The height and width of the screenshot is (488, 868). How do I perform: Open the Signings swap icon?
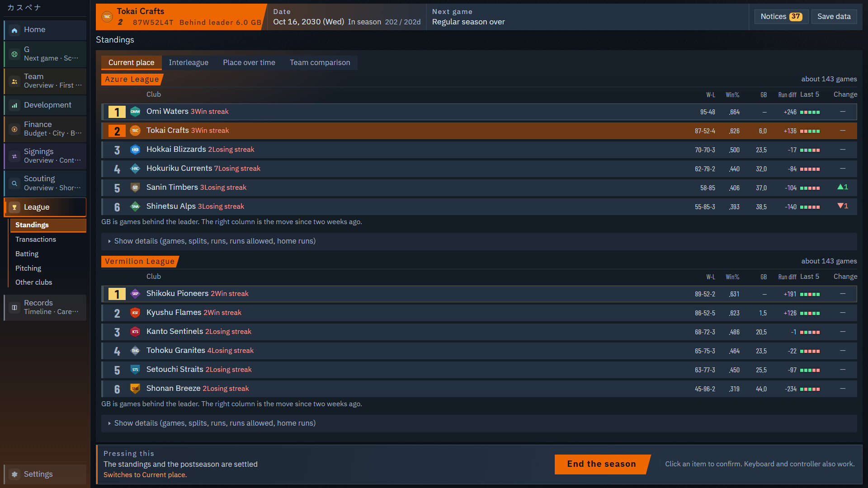pos(14,156)
